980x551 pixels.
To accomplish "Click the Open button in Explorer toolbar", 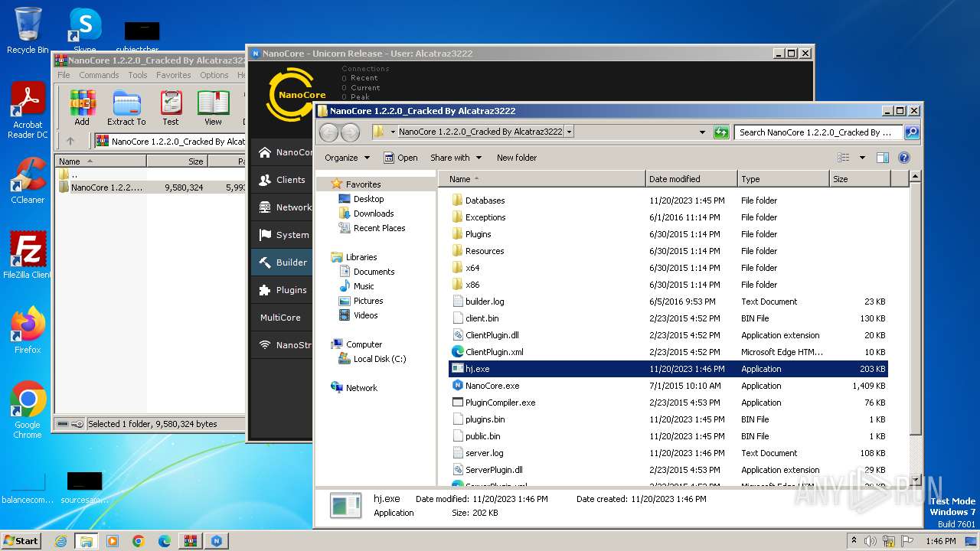I will (400, 158).
